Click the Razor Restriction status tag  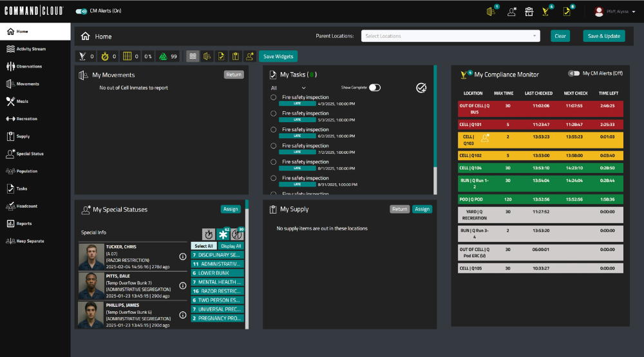pyautogui.click(x=218, y=291)
